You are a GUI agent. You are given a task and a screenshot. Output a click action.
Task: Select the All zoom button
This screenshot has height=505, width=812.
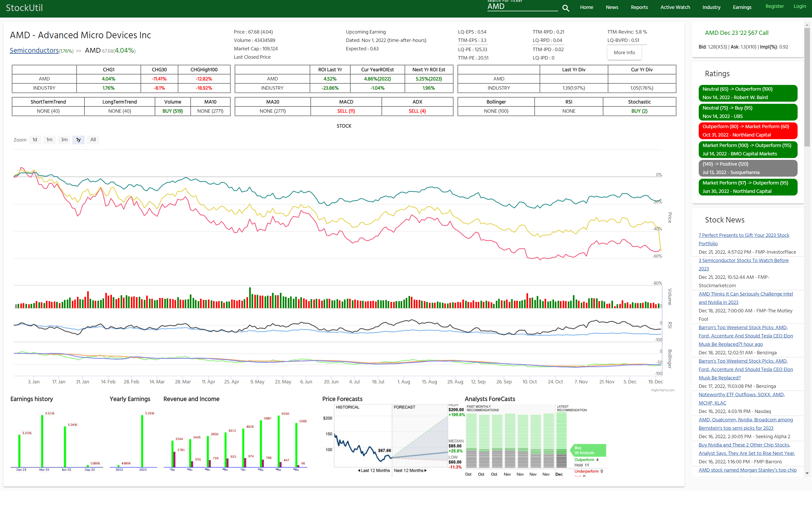93,140
